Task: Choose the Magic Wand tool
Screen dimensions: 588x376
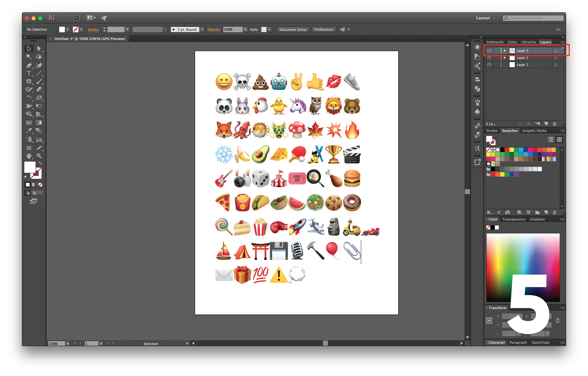Action: [29, 57]
